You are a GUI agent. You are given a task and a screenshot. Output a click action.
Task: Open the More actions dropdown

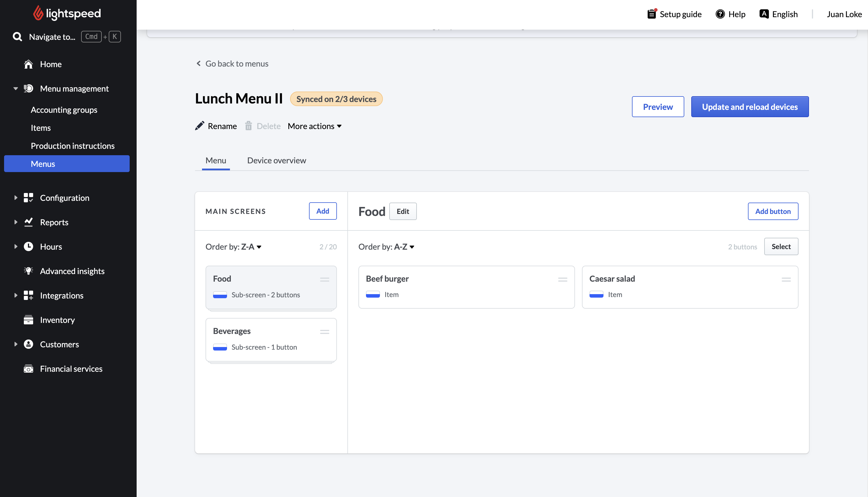tap(314, 126)
